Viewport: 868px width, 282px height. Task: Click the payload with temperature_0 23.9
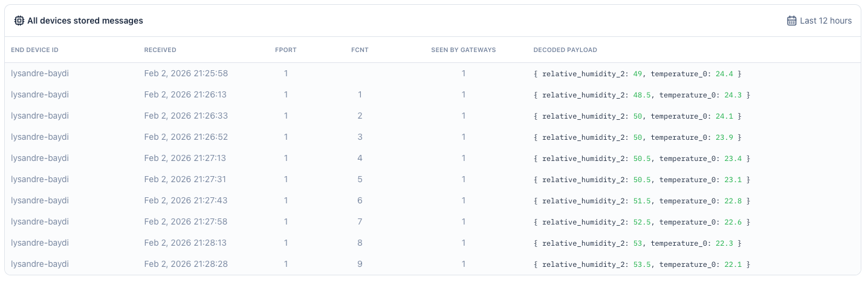[x=638, y=137]
